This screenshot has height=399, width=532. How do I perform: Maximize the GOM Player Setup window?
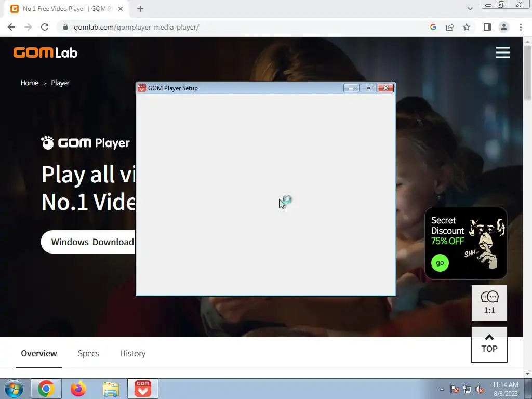pyautogui.click(x=368, y=88)
